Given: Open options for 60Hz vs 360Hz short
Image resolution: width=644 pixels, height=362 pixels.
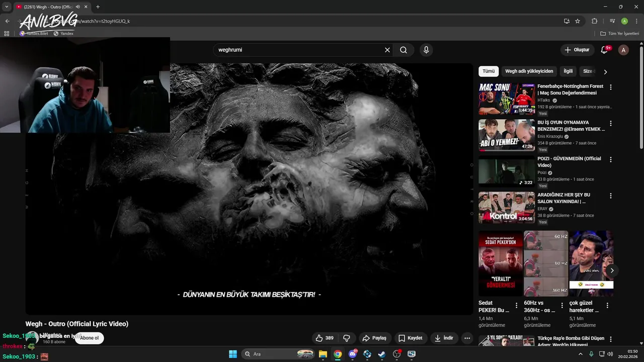Looking at the screenshot, I should (x=562, y=305).
